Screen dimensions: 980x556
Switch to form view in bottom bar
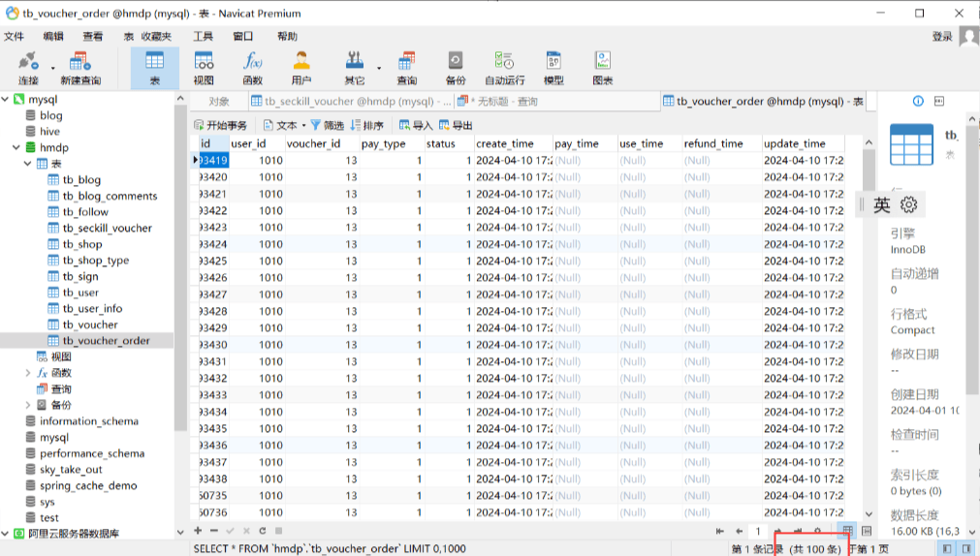(867, 531)
